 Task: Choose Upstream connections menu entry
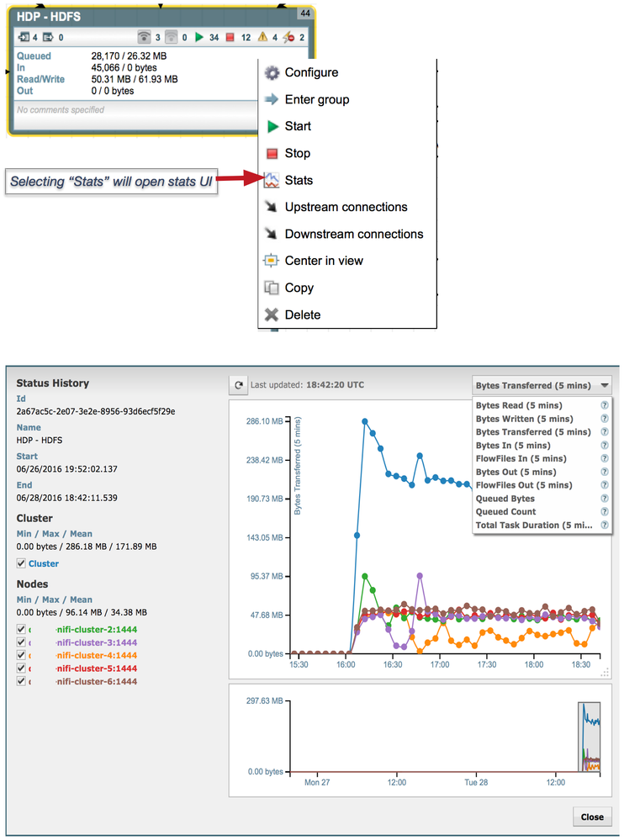pos(346,207)
